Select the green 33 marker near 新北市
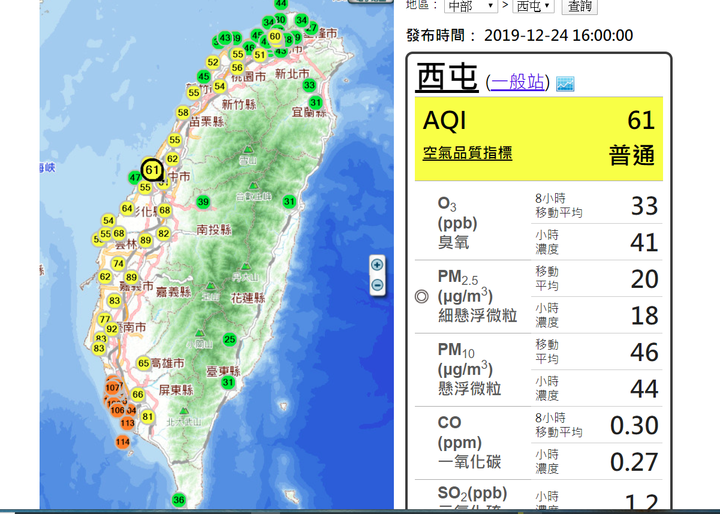The image size is (720, 514). coord(309,85)
